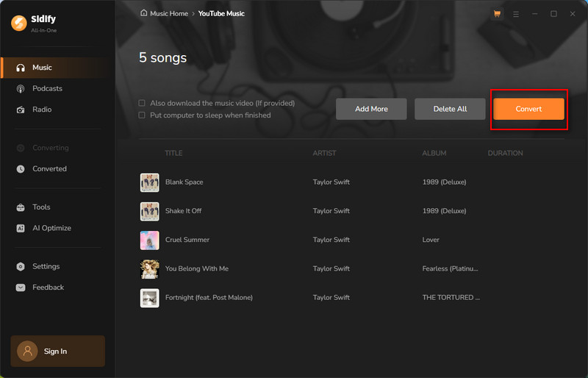Viewport: 588px width, 378px height.
Task: Close the Sidify window
Action: (573, 14)
